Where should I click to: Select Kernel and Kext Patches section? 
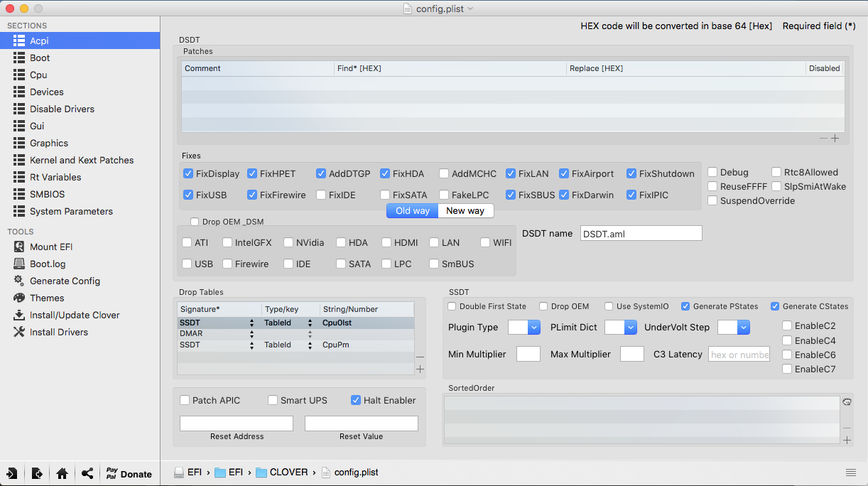click(x=81, y=160)
